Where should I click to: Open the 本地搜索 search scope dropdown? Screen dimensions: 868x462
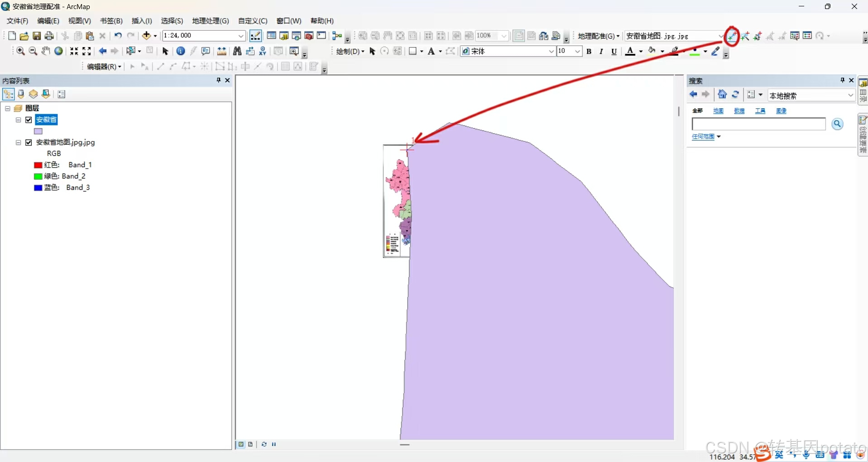[850, 95]
